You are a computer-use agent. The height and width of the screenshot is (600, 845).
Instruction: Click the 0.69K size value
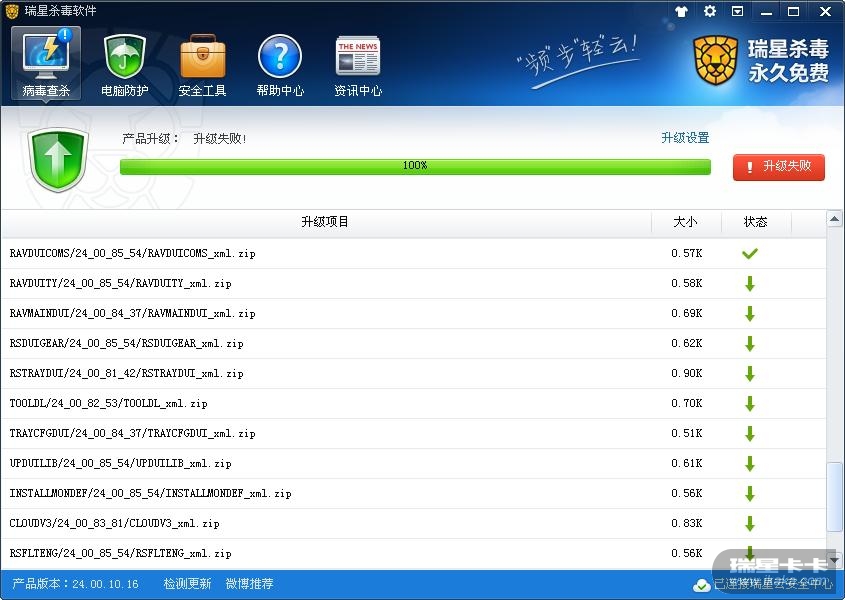[687, 314]
